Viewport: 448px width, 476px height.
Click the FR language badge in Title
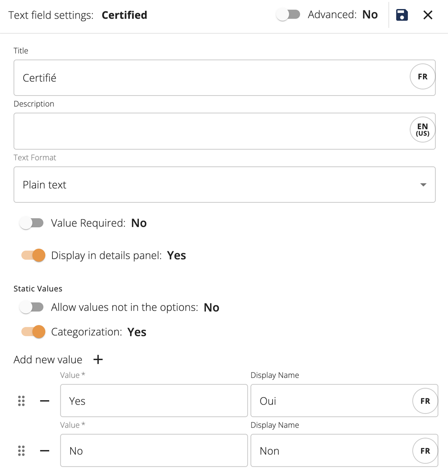(422, 77)
